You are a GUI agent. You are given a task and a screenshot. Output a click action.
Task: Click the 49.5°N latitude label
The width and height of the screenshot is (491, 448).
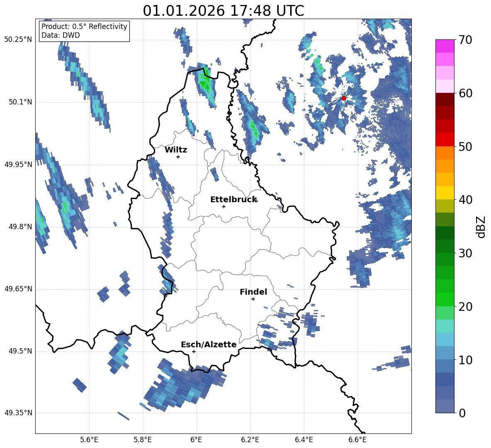(x=20, y=351)
